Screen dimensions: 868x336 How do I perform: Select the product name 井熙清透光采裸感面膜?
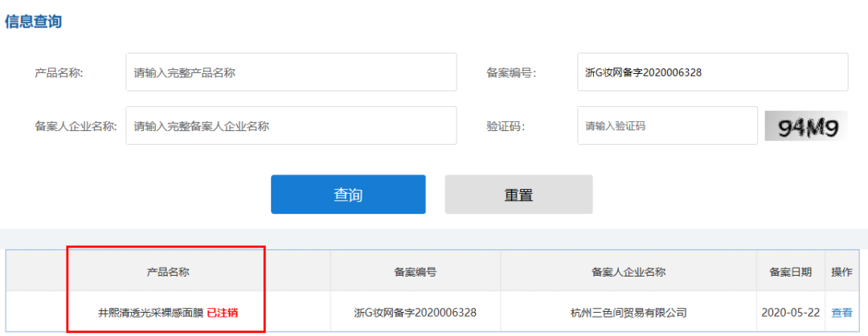click(149, 313)
